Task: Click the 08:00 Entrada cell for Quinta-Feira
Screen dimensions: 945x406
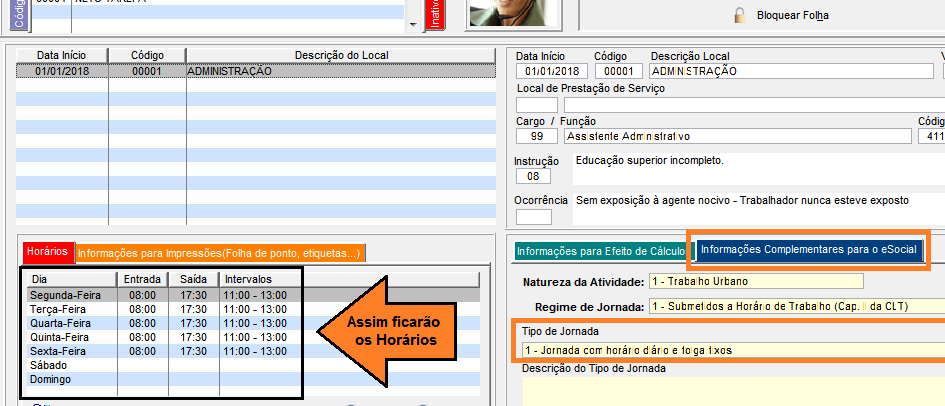Action: tap(142, 337)
